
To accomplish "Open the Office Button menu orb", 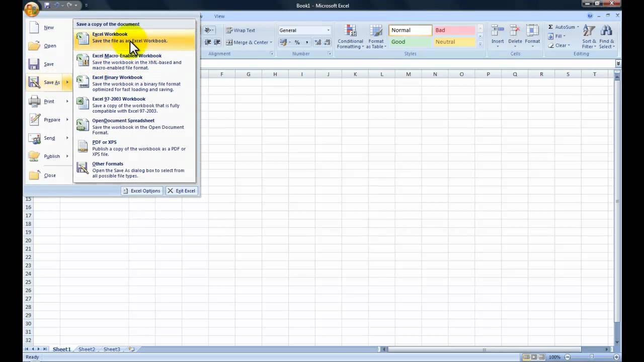I will coord(32,9).
